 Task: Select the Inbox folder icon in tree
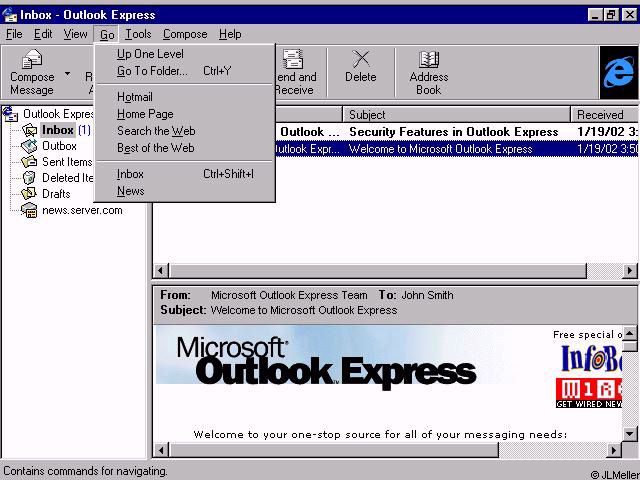coord(29,130)
